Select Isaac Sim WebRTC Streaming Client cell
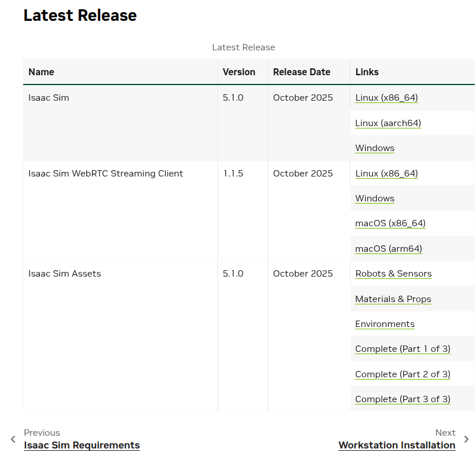The image size is (476, 456). 120,211
